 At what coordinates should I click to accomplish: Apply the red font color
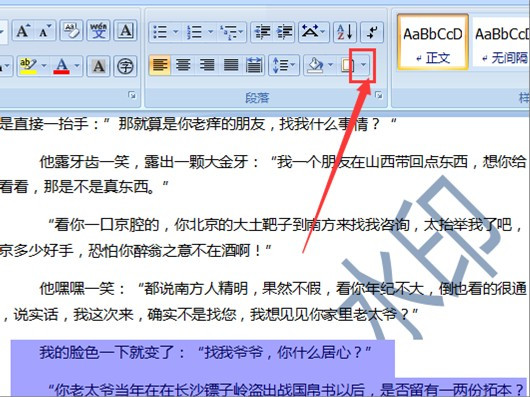(x=62, y=66)
